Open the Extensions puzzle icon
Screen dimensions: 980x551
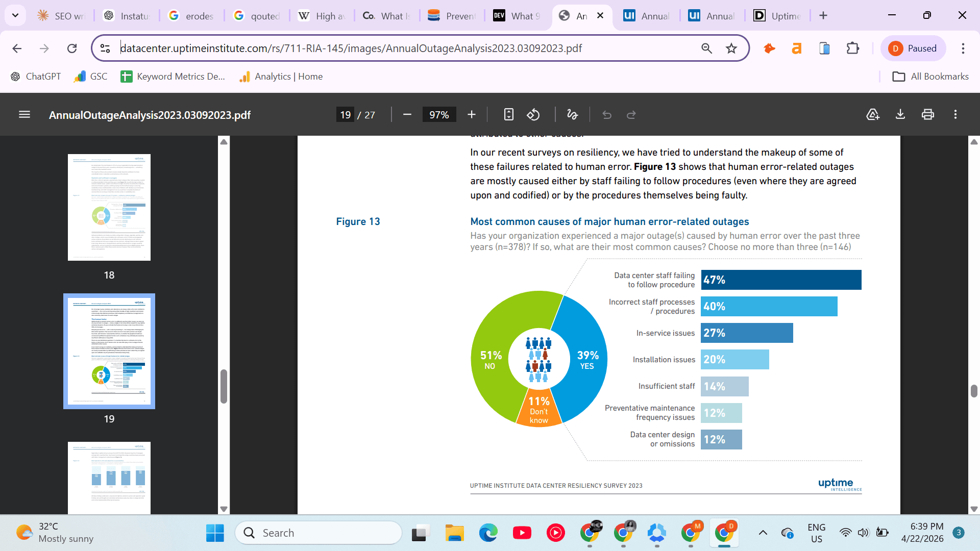pos(853,48)
